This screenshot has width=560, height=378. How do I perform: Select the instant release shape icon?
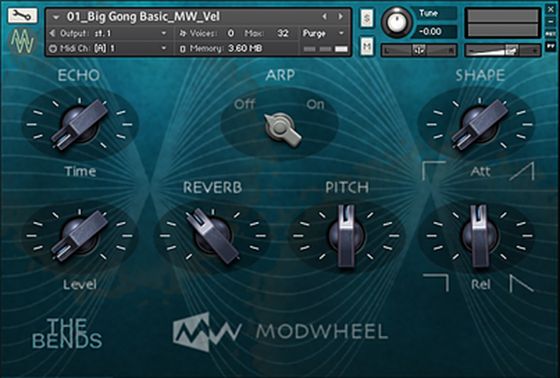[x=436, y=283]
